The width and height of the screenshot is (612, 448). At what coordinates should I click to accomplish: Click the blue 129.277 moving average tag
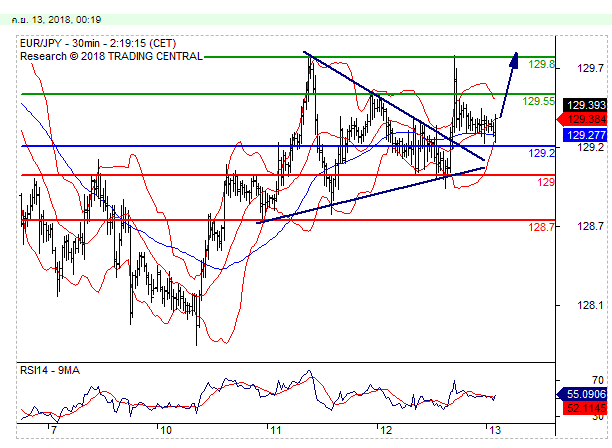[585, 135]
